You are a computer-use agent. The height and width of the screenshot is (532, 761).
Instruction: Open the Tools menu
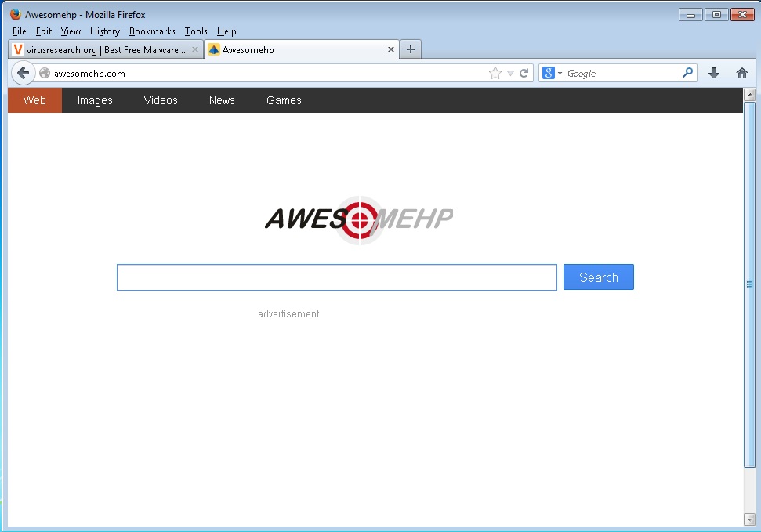pyautogui.click(x=196, y=31)
